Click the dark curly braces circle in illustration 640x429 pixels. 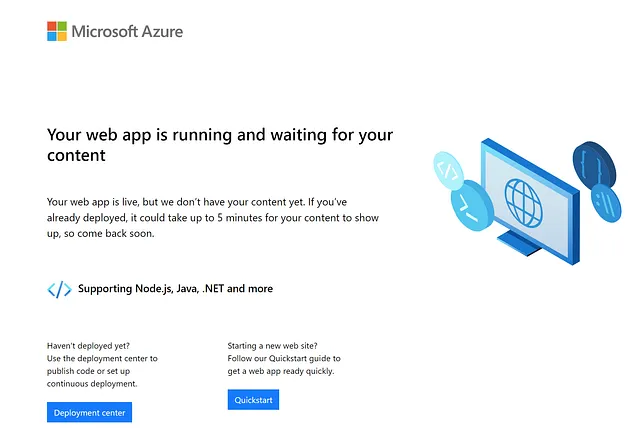(x=594, y=165)
